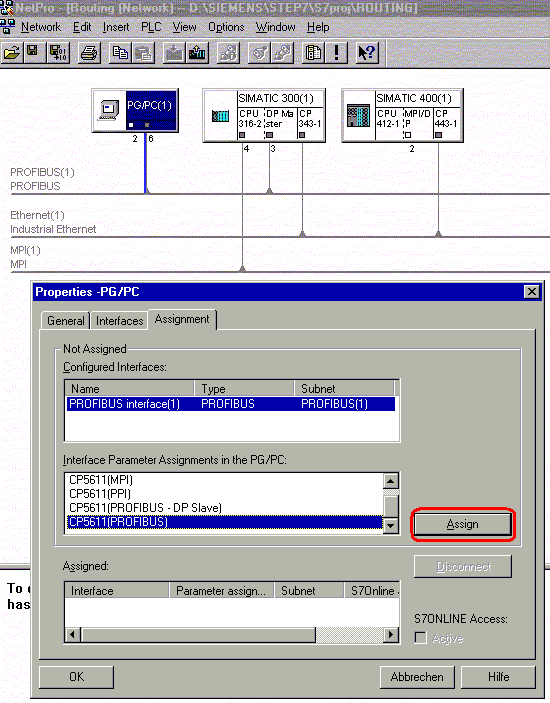Image resolution: width=550 pixels, height=703 pixels.
Task: Click the grayed network nodes toolbar icon
Action: pos(228,53)
